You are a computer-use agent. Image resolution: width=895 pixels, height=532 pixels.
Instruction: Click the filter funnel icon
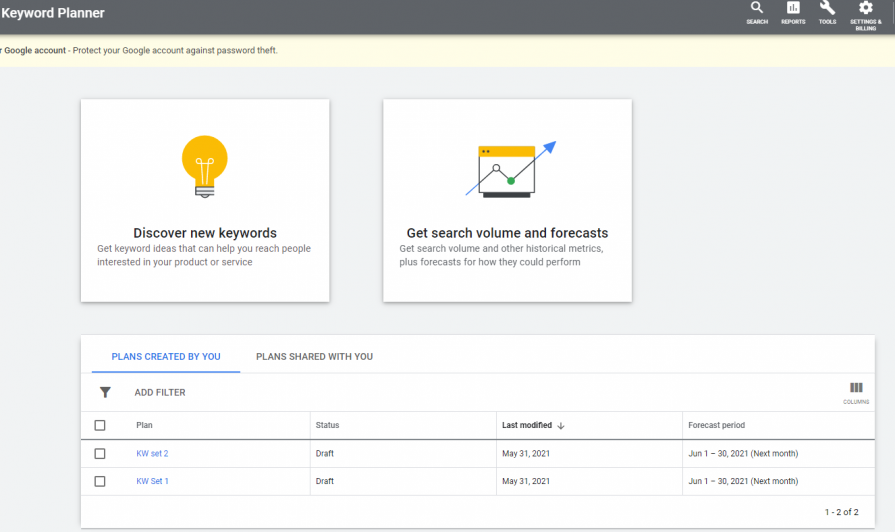click(105, 392)
